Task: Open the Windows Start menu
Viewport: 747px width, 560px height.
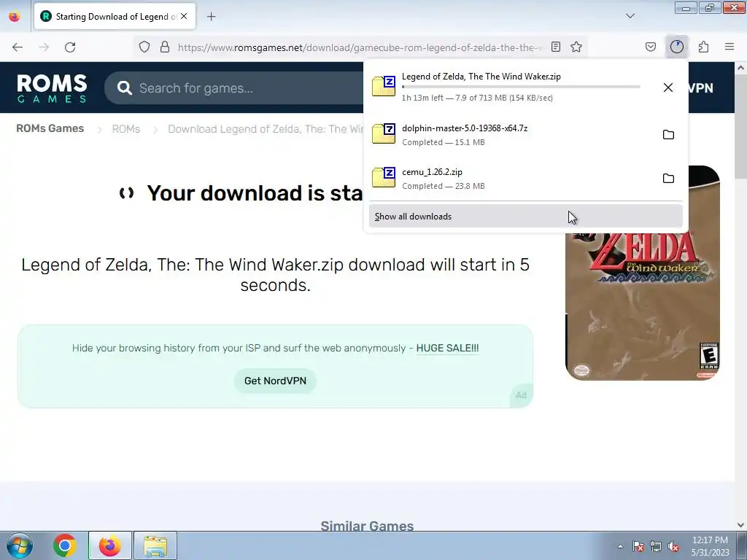Action: click(19, 545)
